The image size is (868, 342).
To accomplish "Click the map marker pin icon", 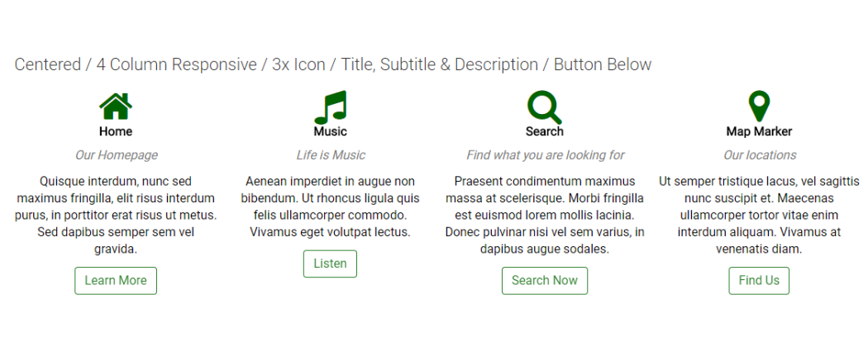I will click(759, 107).
